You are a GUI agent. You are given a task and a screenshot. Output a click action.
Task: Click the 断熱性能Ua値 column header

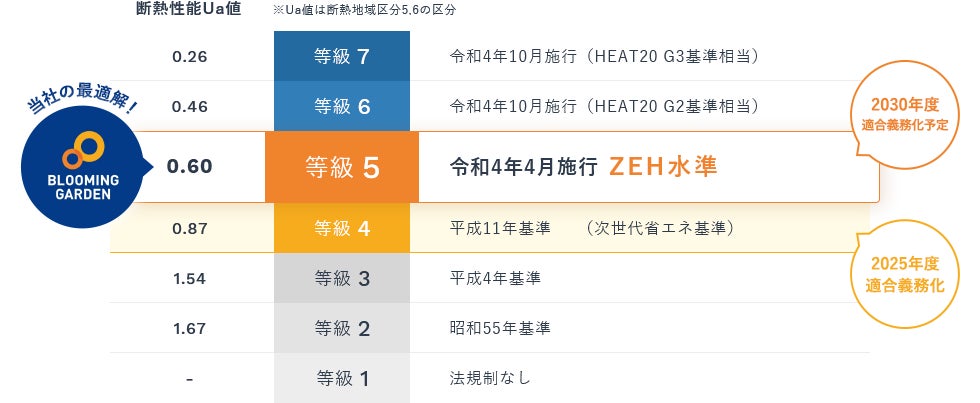coord(188,10)
